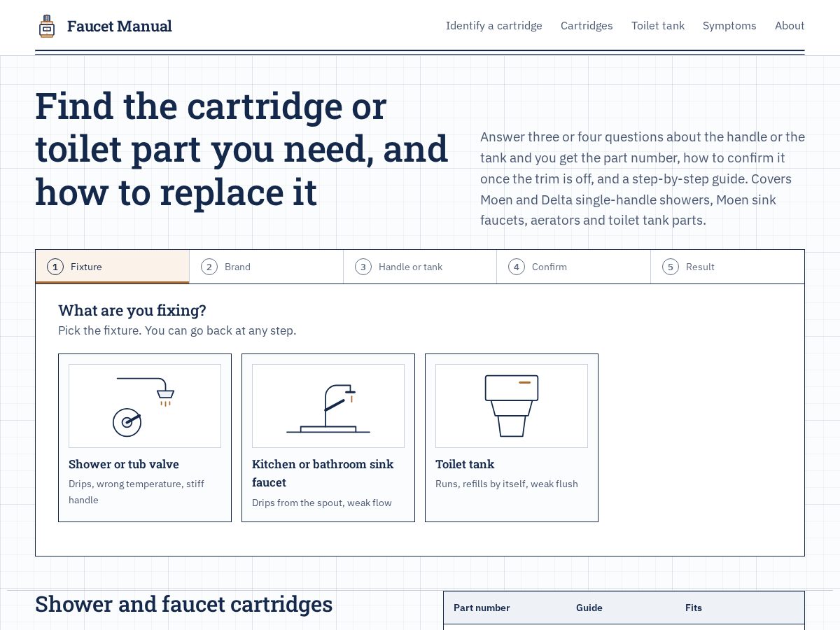This screenshot has height=630, width=840.
Task: Choose the Toilet tank card title
Action: [x=465, y=464]
